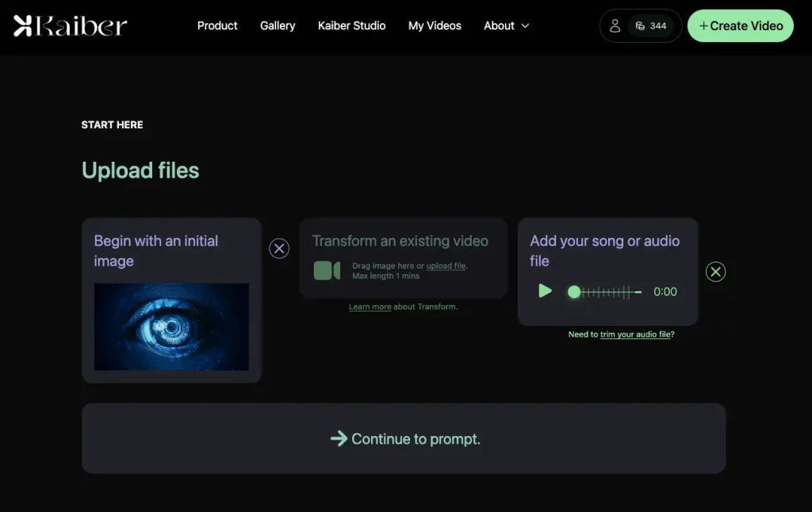812x512 pixels.
Task: Open the user profile icon
Action: point(615,26)
